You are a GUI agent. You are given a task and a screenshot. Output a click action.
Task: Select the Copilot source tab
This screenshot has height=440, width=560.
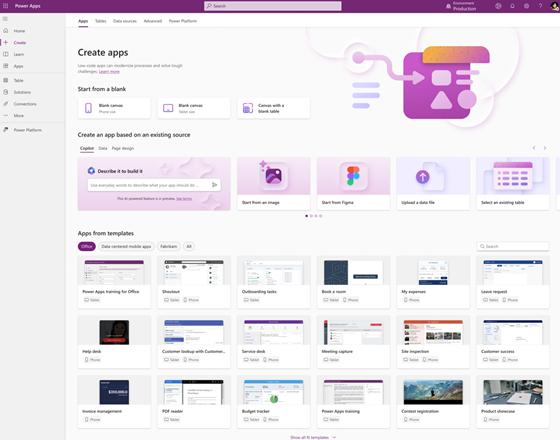click(87, 148)
